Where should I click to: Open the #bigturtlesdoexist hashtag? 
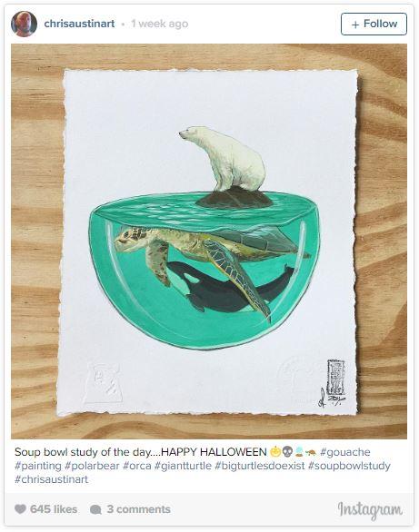click(260, 466)
